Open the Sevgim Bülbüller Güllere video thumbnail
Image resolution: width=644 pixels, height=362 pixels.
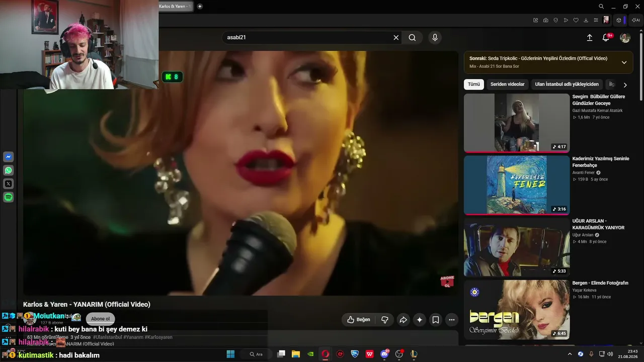pos(517,123)
